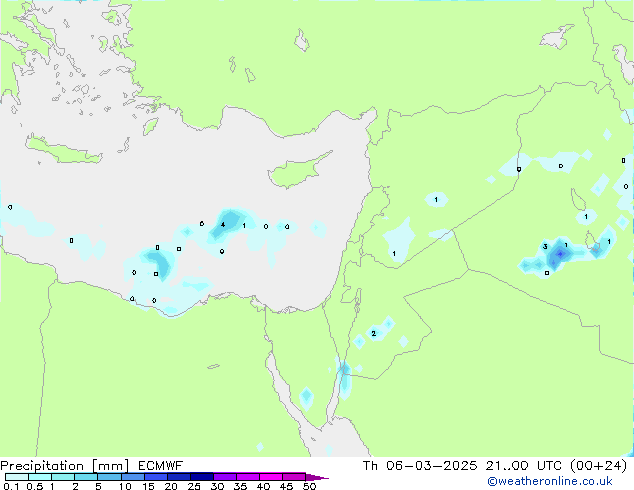The image size is (634, 490).
Task: Pick the legend swatch between 0.1 and 0.5
Action: [x=17, y=477]
